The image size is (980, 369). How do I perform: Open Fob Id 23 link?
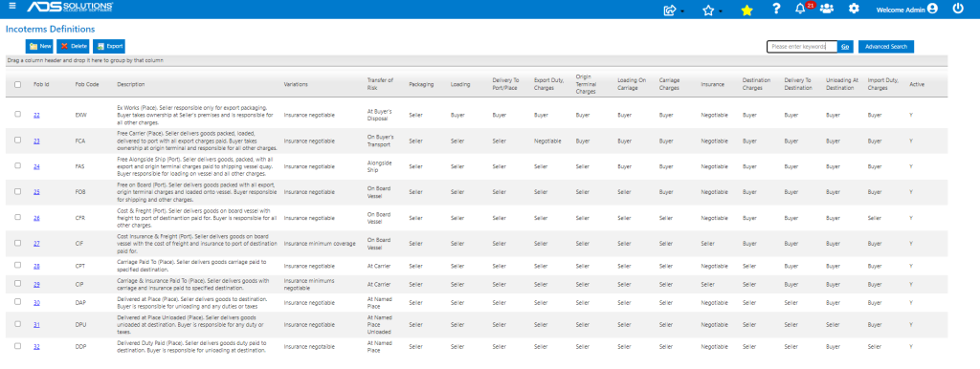tap(37, 141)
